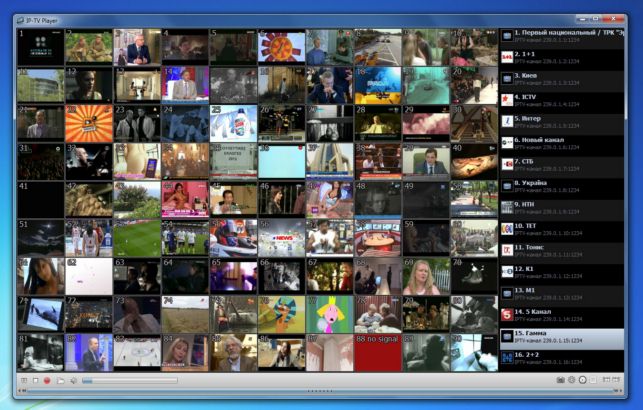Open thumbnail 8 showing a road
643x410 pixels.
pos(378,47)
